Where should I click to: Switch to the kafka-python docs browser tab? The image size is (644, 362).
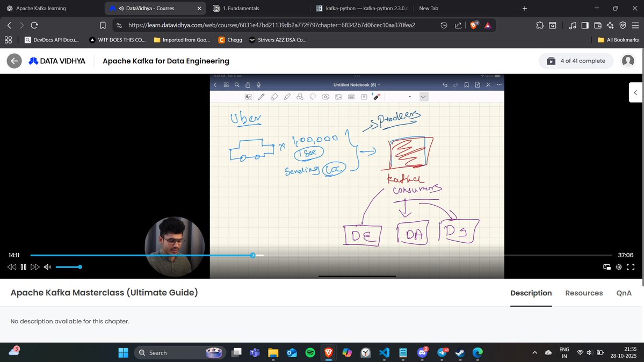(x=362, y=8)
